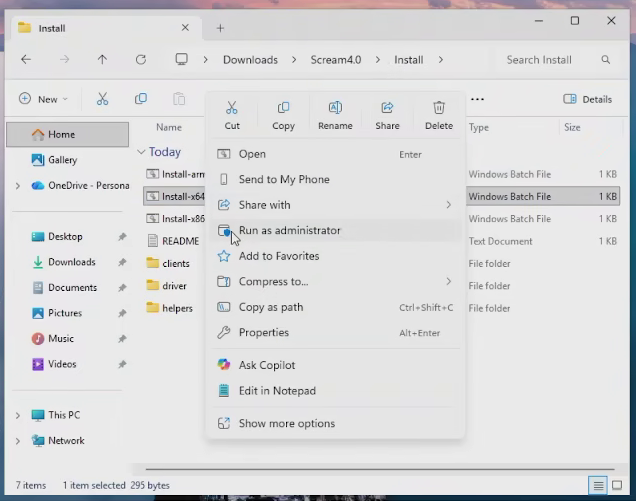Refresh the folder with the reload icon
This screenshot has height=501, width=636.
[x=141, y=60]
